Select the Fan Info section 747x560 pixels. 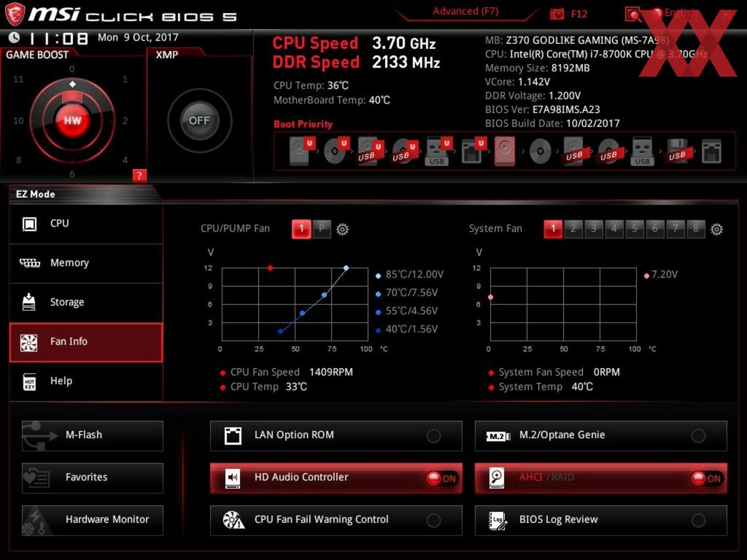pos(86,342)
